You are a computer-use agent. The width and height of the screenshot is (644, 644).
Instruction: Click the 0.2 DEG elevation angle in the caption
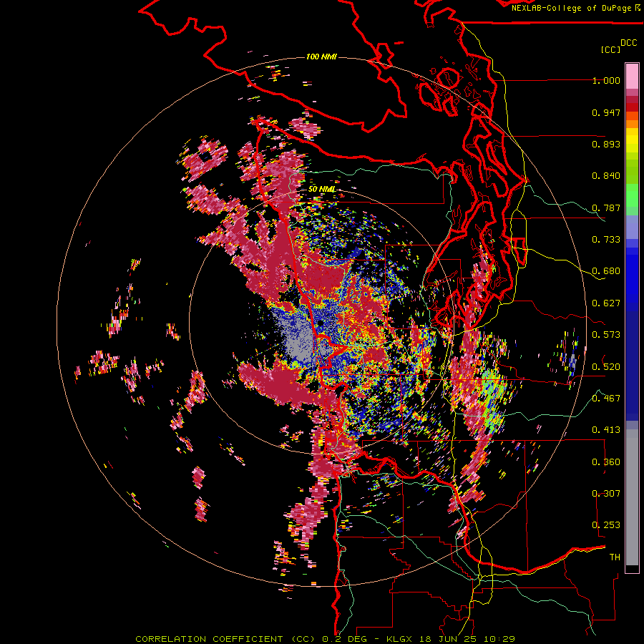pos(345,639)
